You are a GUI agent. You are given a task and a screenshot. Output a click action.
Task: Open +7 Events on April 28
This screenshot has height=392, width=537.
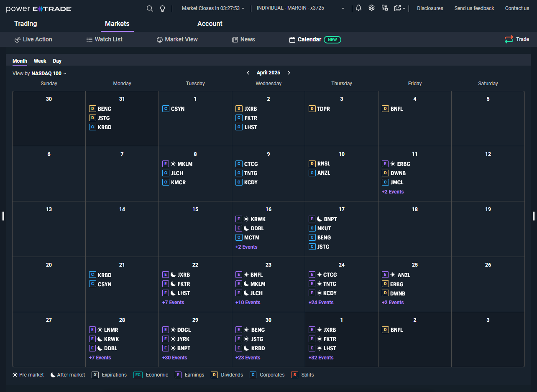click(x=100, y=358)
